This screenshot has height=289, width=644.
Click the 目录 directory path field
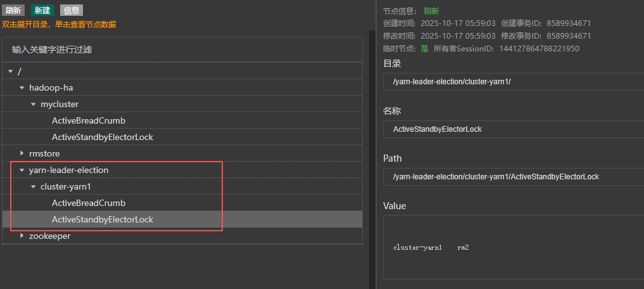point(513,82)
